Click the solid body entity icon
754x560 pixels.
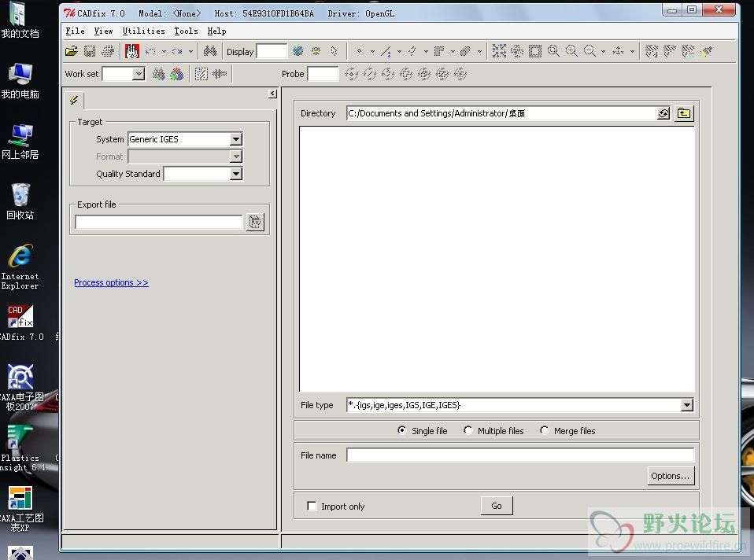pos(465,51)
